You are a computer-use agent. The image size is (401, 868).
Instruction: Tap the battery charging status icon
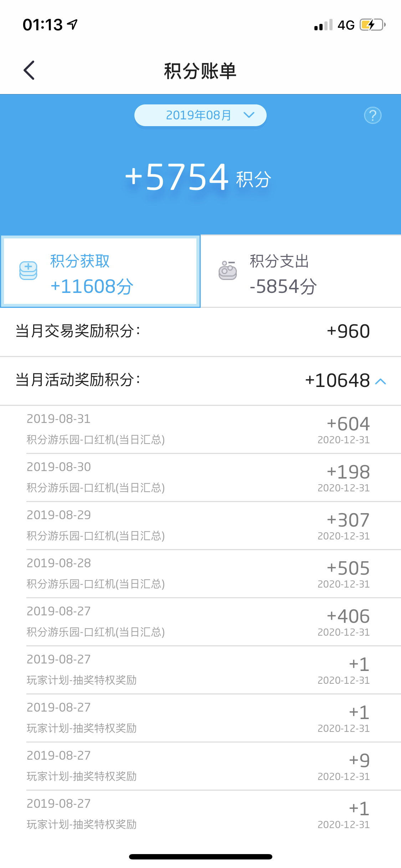(372, 25)
